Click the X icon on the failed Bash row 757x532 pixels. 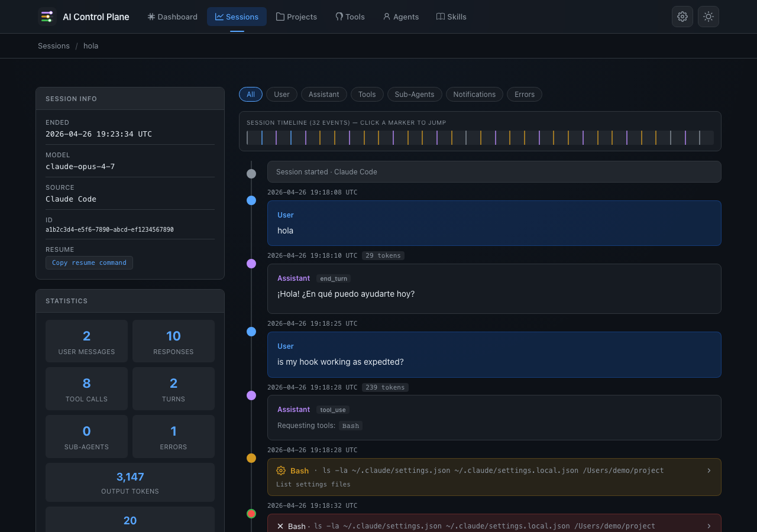click(280, 526)
